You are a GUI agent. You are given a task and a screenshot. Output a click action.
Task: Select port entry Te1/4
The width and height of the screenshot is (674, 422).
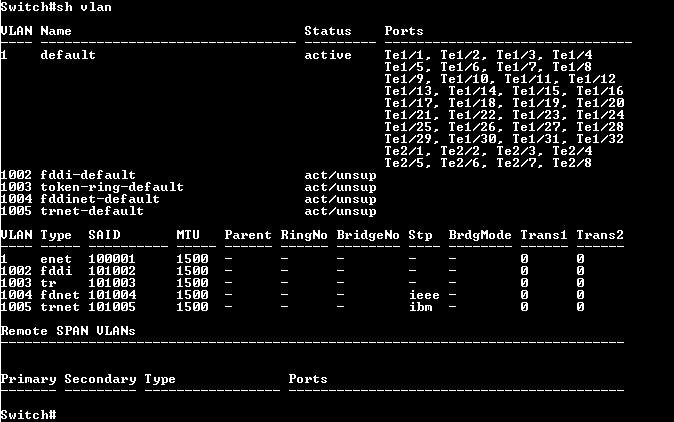pyautogui.click(x=573, y=55)
